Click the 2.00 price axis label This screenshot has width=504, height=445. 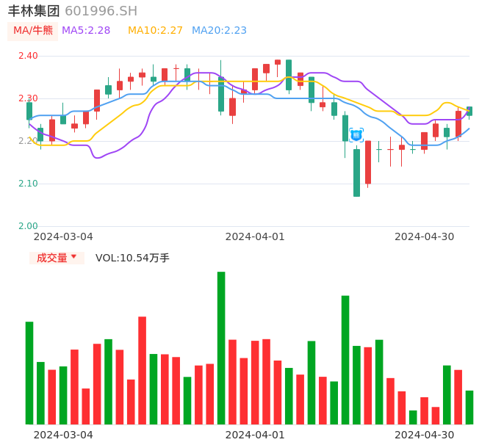click(28, 226)
